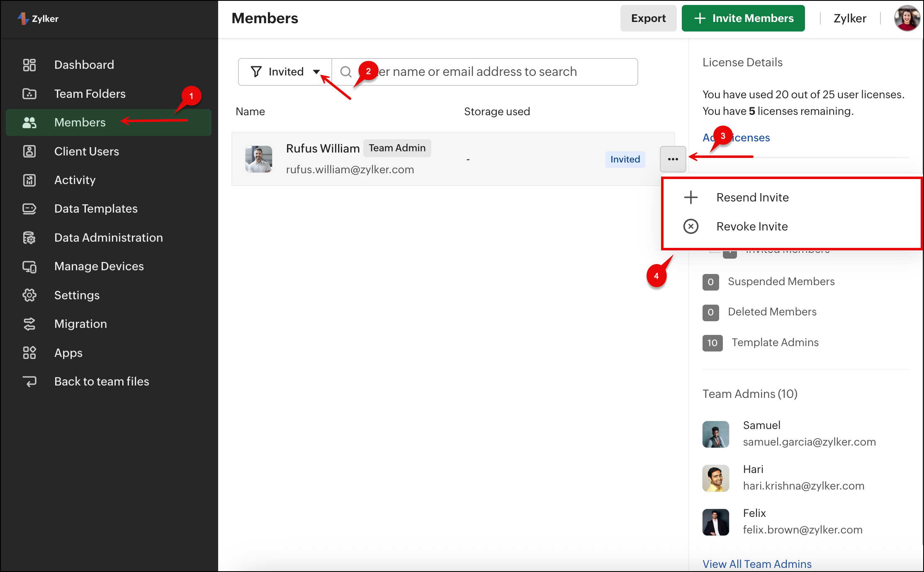Choose Revoke Invite option
This screenshot has height=572, width=924.
(x=751, y=226)
